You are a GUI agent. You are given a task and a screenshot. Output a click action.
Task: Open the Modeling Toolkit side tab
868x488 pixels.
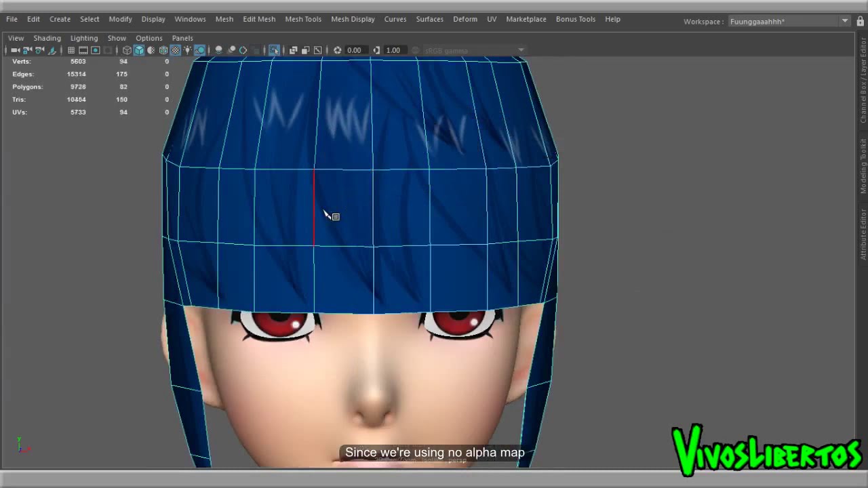(863, 166)
